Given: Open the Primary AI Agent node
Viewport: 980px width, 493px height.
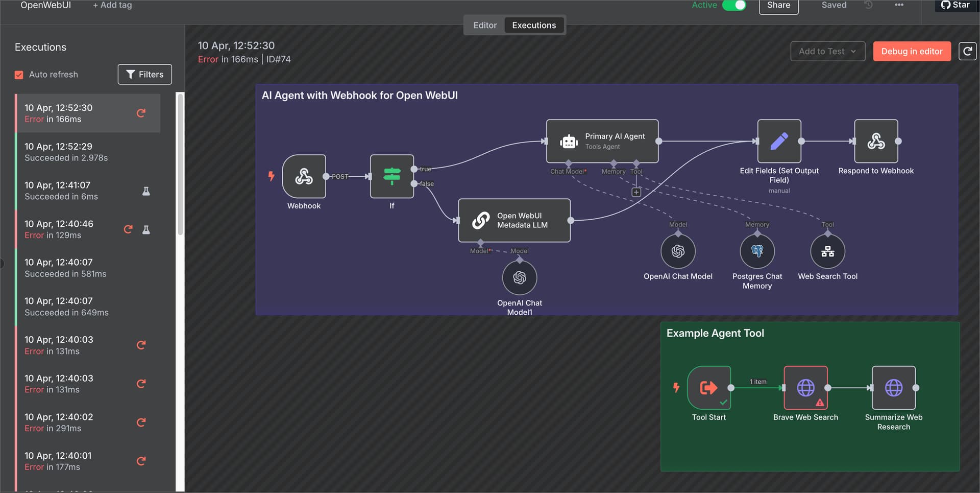Looking at the screenshot, I should point(602,141).
